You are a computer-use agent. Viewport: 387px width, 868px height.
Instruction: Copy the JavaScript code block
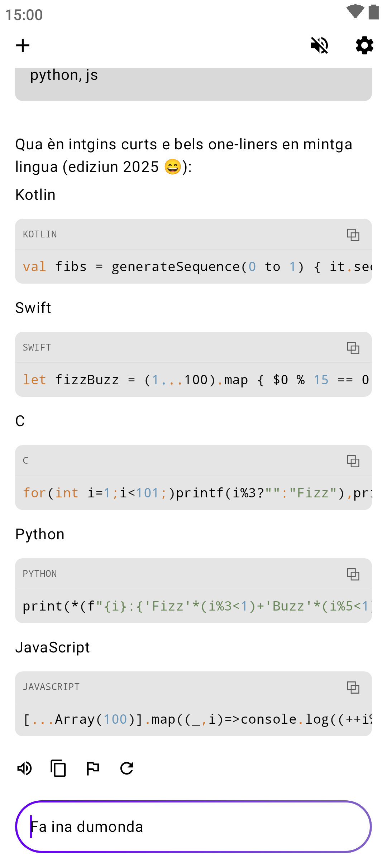click(353, 688)
